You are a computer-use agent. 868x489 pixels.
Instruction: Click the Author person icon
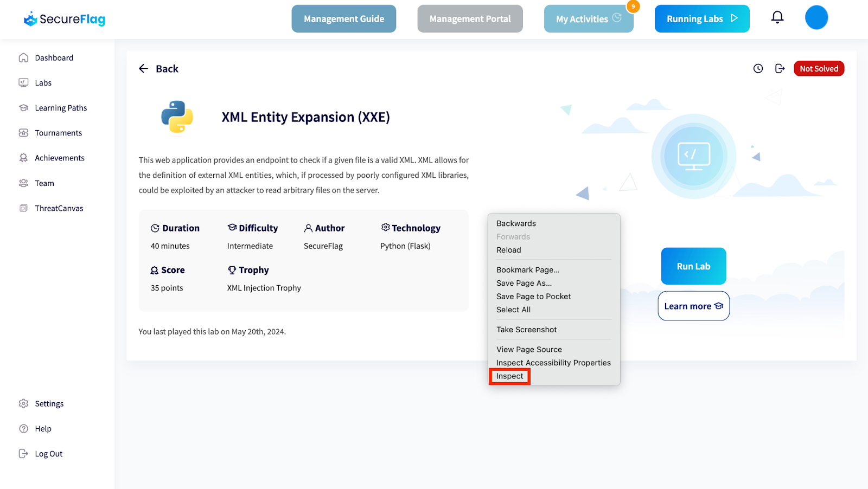(x=308, y=228)
